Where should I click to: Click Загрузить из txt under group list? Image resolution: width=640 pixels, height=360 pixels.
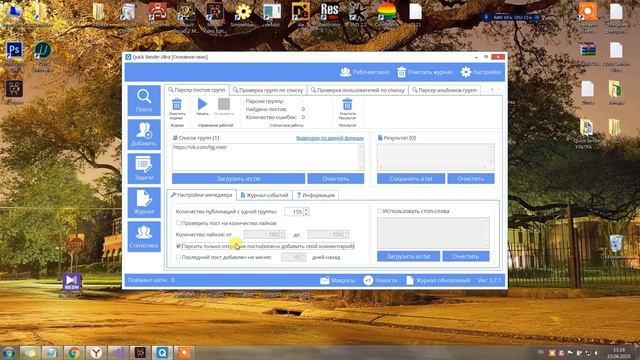pos(238,179)
